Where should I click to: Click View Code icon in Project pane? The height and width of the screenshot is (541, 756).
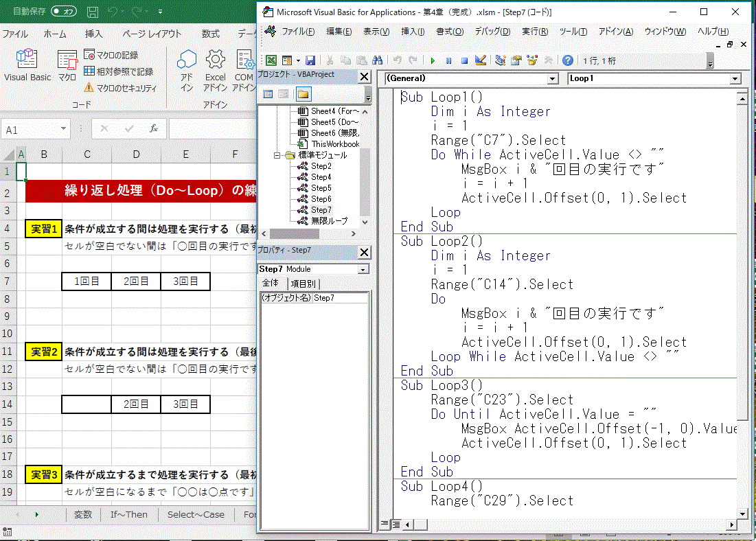(x=268, y=94)
